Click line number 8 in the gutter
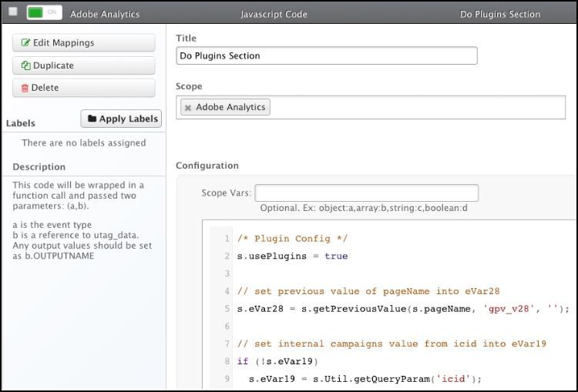Image resolution: width=578 pixels, height=392 pixels. click(227, 360)
